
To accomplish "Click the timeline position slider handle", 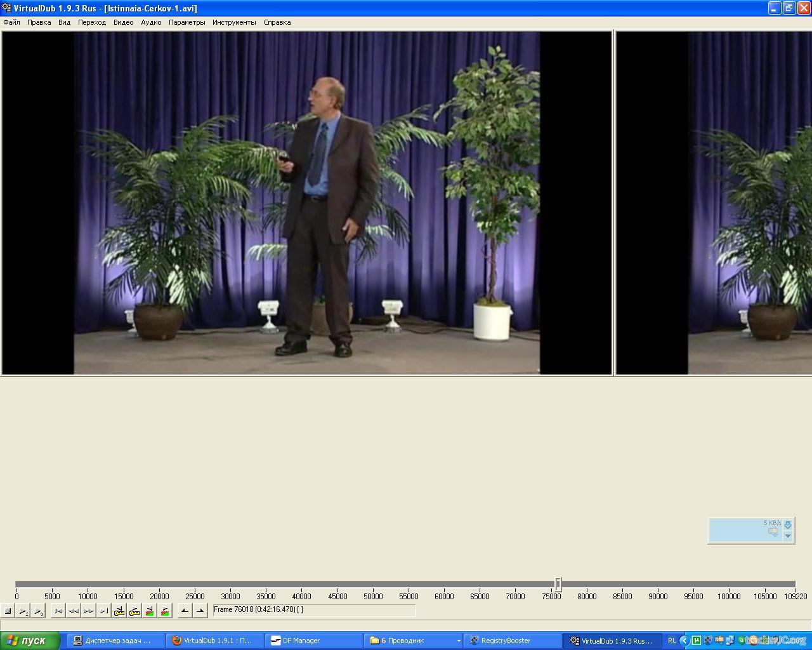I will pos(558,584).
